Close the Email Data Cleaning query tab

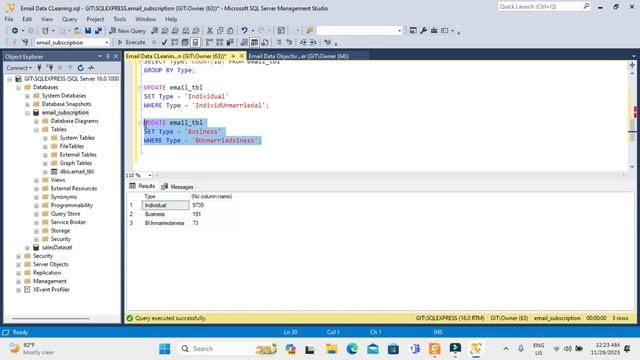click(x=242, y=56)
